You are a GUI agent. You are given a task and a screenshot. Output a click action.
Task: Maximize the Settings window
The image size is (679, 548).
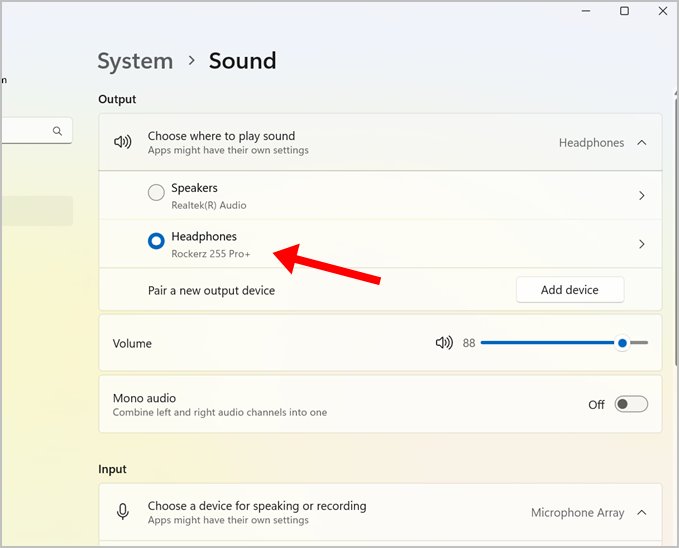coord(624,11)
